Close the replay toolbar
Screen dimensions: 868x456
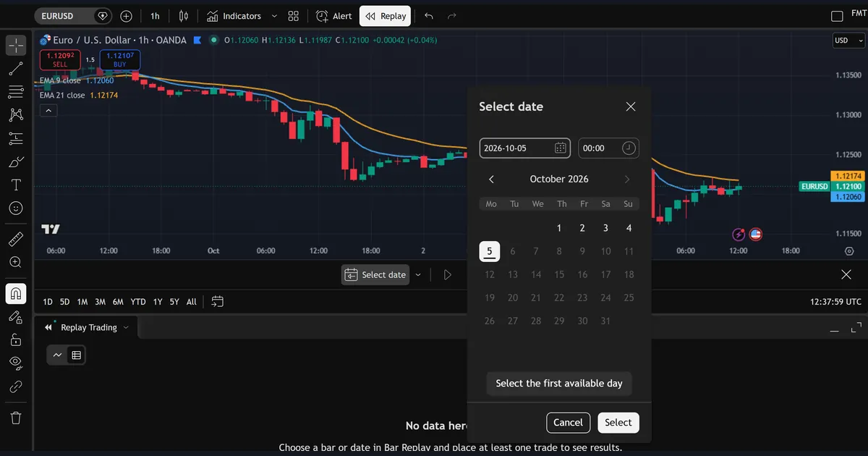tap(846, 274)
